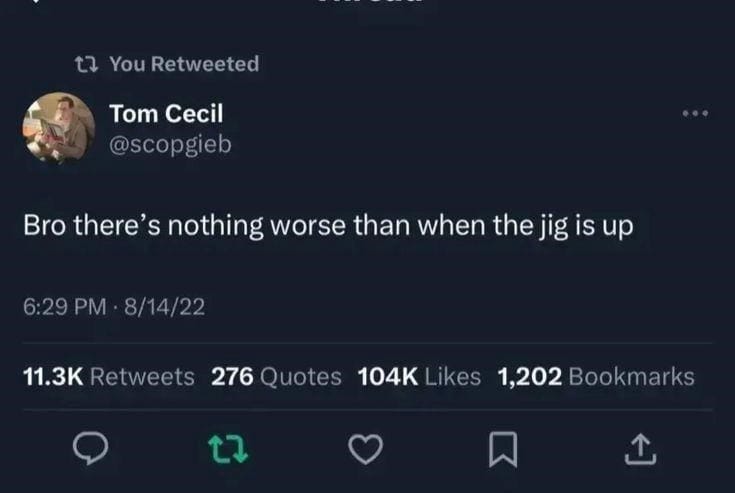
Task: Reply to the tweet using the speech bubble icon
Action: [x=90, y=448]
